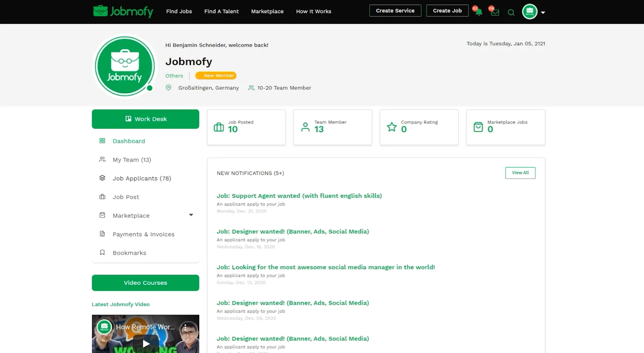Screen dimensions: 644x353
Task: Click the Jobmofy logo in the navbar
Action: pyautogui.click(x=123, y=11)
